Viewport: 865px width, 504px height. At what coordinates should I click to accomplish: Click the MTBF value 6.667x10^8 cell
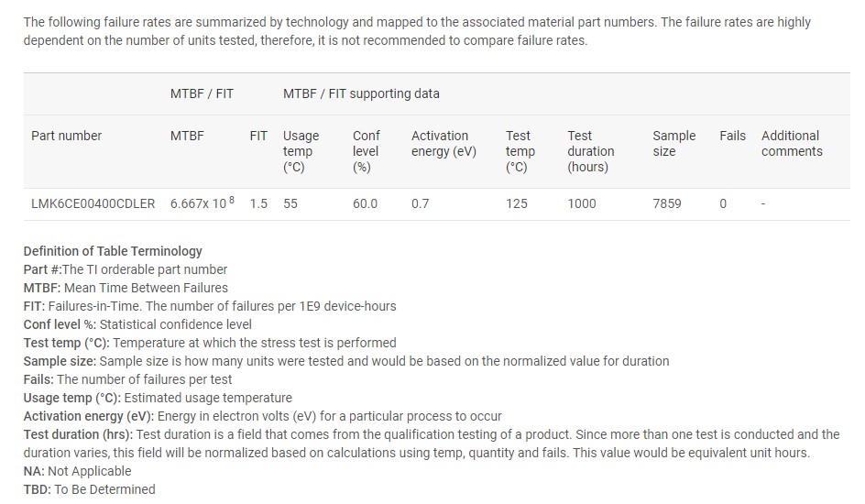[202, 203]
